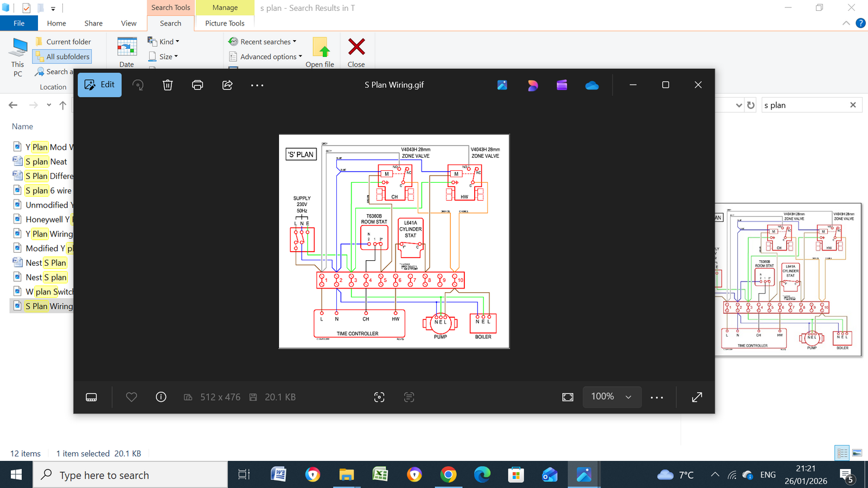This screenshot has width=868, height=488.
Task: Mark image as favorite with heart icon
Action: point(131,397)
